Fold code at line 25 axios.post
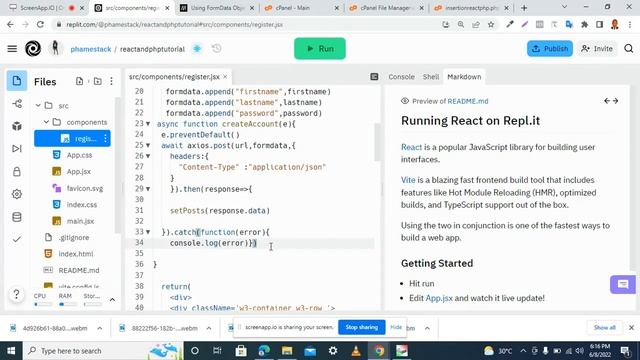Image resolution: width=640 pixels, height=360 pixels. tap(148, 145)
